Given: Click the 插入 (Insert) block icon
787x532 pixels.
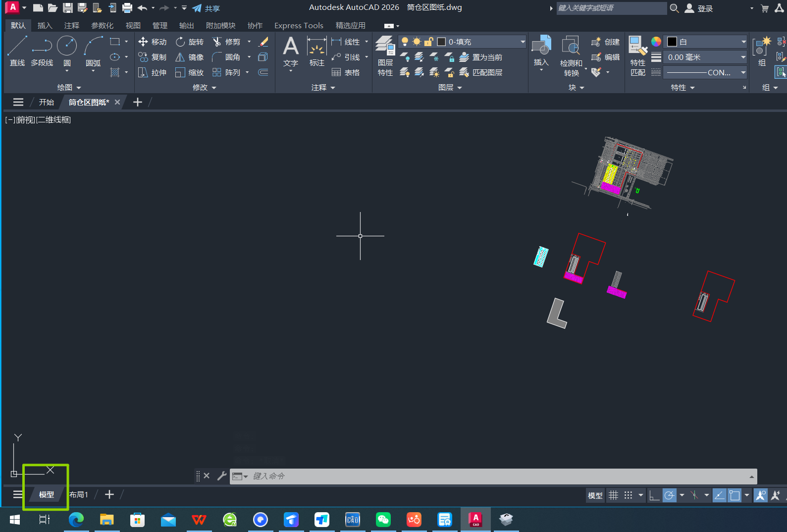Looking at the screenshot, I should [x=541, y=51].
